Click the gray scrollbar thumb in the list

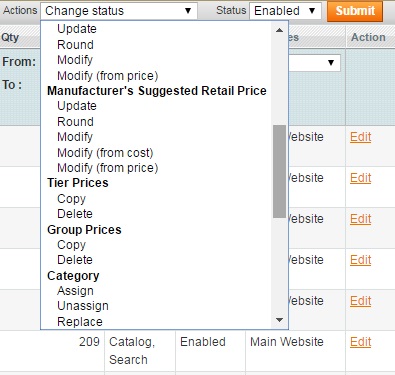(279, 171)
